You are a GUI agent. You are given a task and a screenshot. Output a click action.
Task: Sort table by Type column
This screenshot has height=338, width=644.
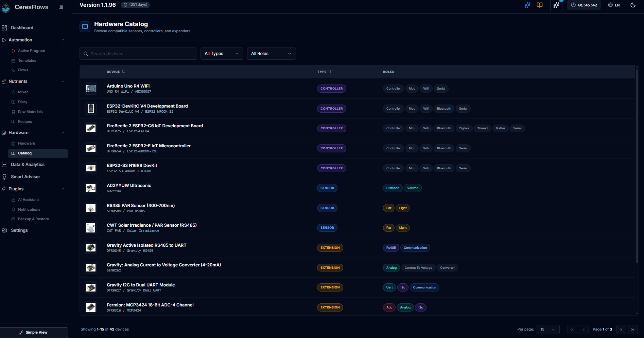click(324, 72)
